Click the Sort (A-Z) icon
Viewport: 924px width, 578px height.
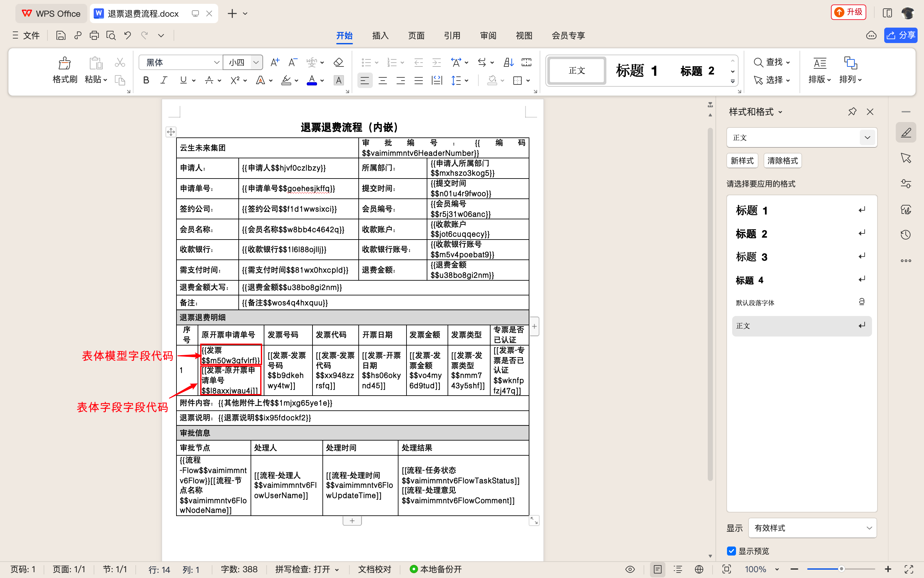click(508, 62)
